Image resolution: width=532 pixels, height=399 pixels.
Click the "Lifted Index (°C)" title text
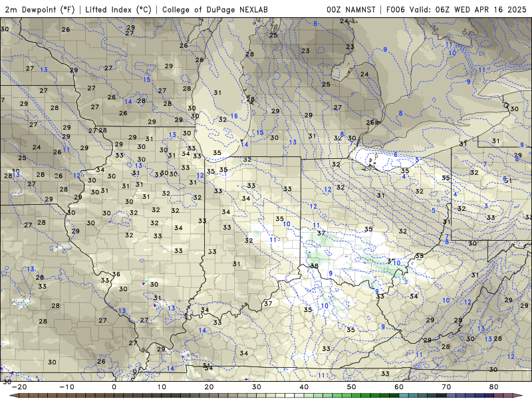118,9
